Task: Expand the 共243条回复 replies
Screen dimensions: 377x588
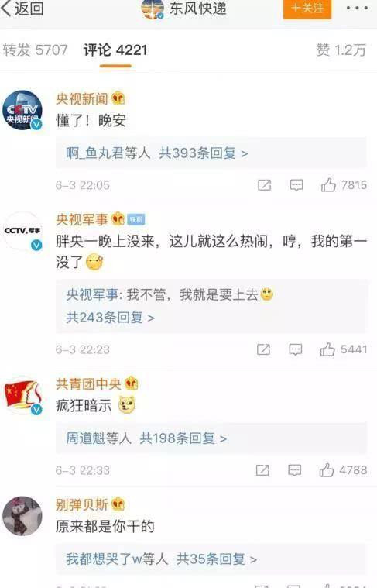Action: click(110, 318)
